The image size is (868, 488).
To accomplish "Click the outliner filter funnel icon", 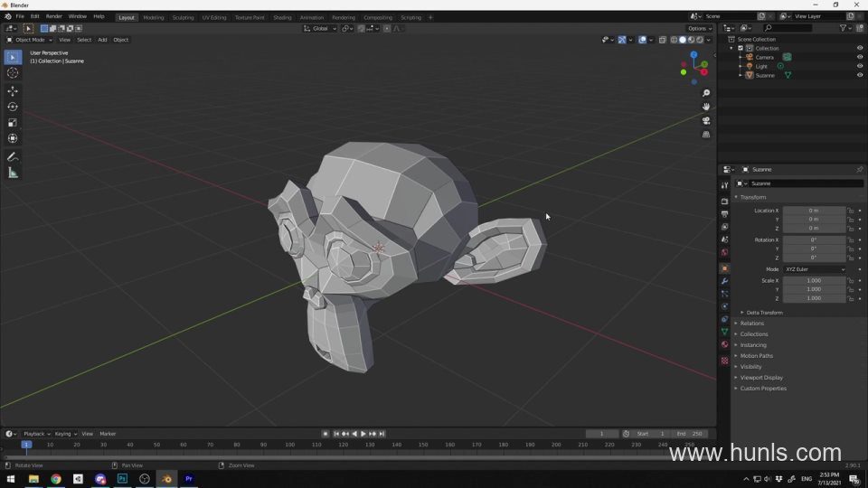I will pos(843,28).
